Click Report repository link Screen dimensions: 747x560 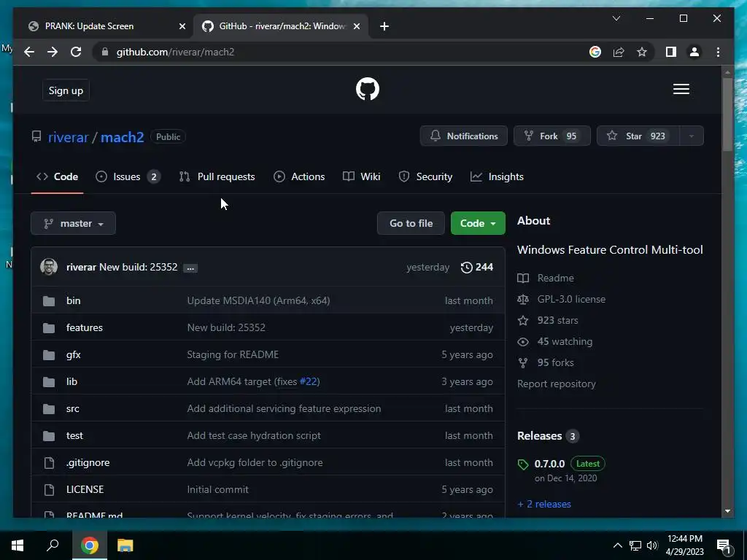click(x=557, y=384)
